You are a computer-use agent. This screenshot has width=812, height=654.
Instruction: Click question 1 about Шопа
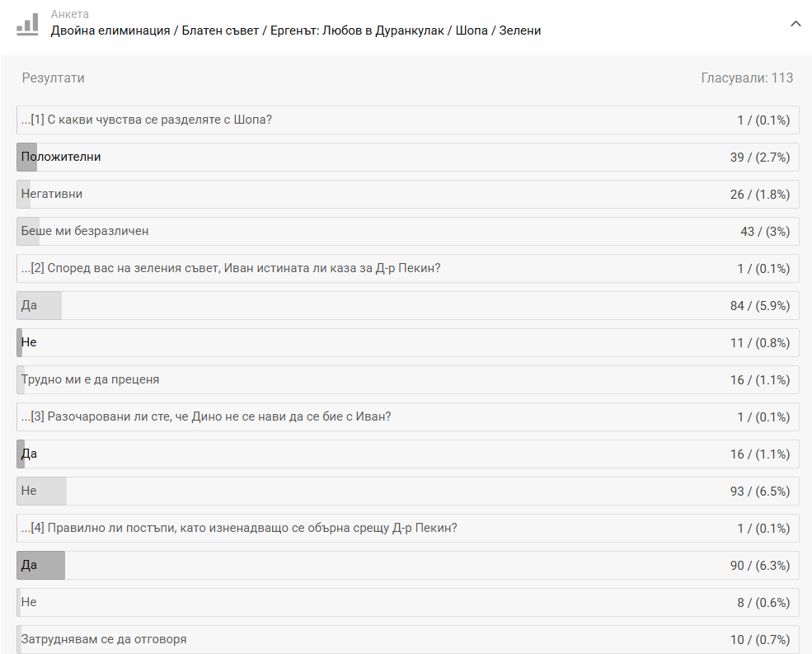click(x=407, y=120)
